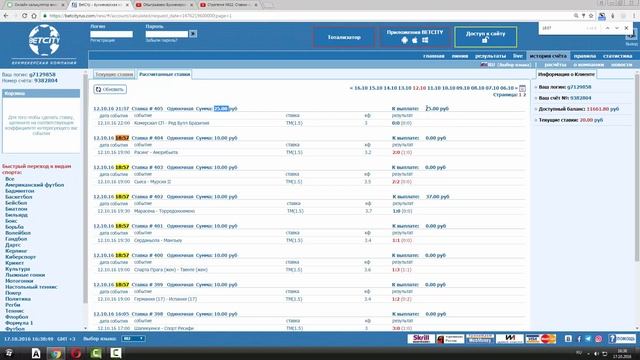Click highlighted 25.00 stake amount
Viewport: 640px width, 360px height.
[x=221, y=109]
